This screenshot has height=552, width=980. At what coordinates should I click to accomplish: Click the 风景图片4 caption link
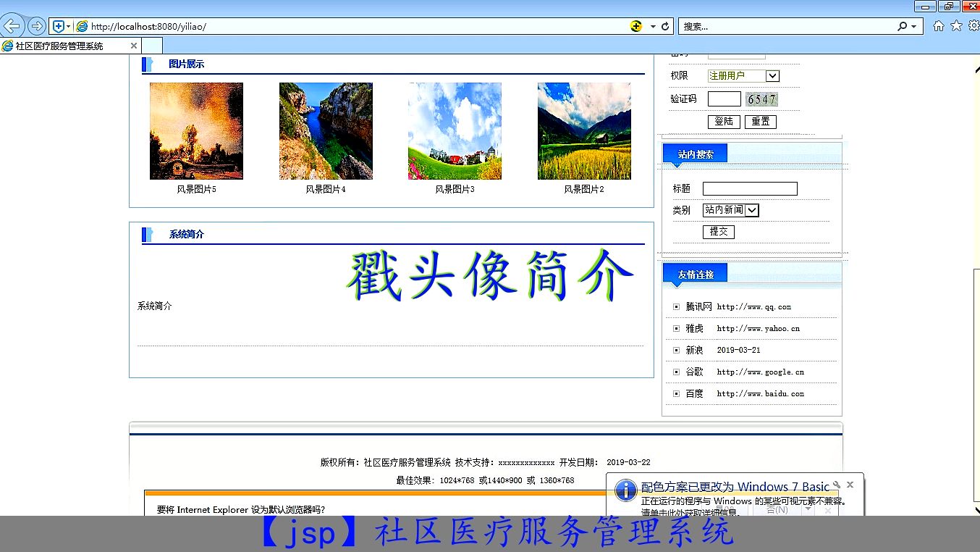pyautogui.click(x=326, y=190)
